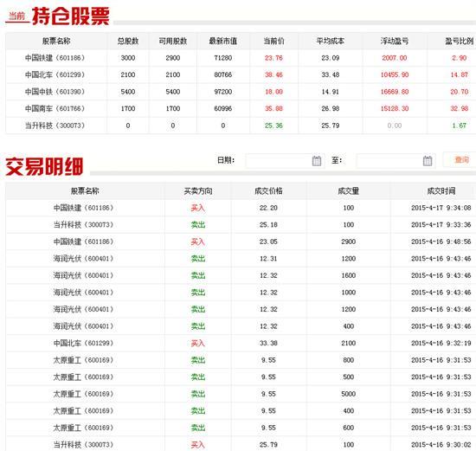Click volume 5000 of 太原重工 trade
This screenshot has width=476, height=451.
point(348,394)
